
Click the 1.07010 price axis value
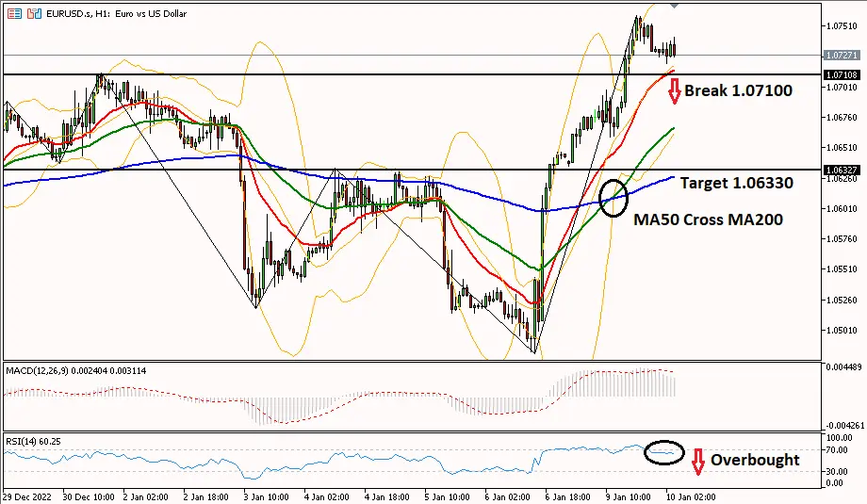click(x=841, y=87)
